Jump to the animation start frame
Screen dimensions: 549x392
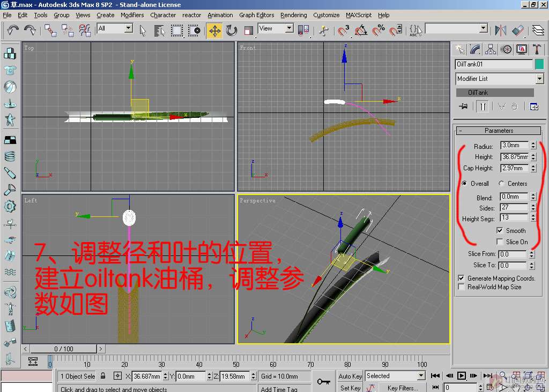click(x=435, y=376)
